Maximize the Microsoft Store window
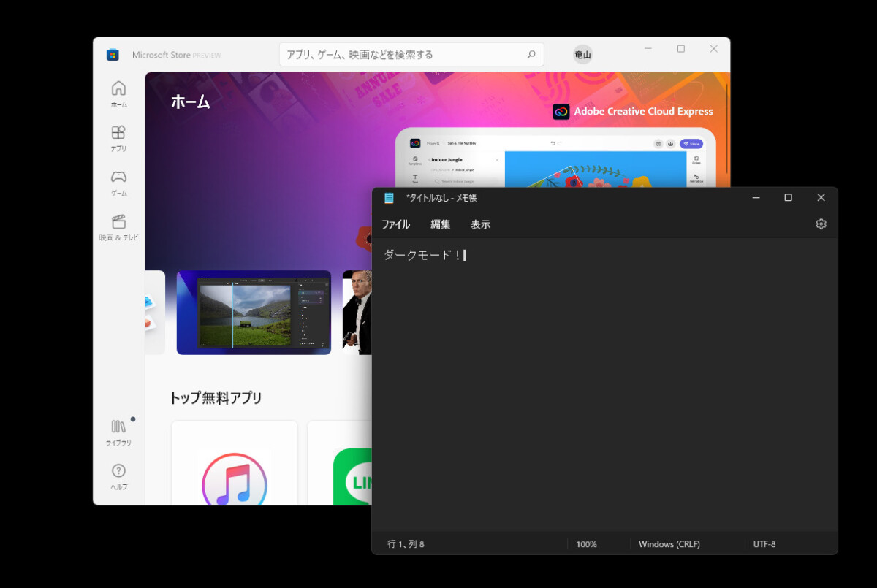Image resolution: width=877 pixels, height=588 pixels. tap(681, 49)
